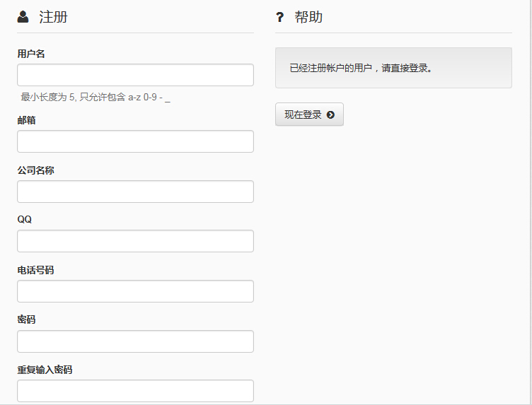
Task: Focus the 用户名 input field
Action: click(x=135, y=75)
